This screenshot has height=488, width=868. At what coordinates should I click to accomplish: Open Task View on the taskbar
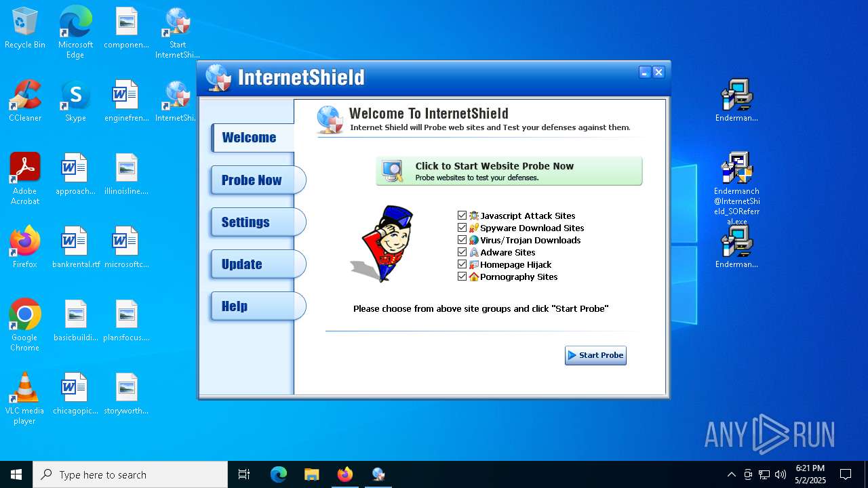coord(244,474)
